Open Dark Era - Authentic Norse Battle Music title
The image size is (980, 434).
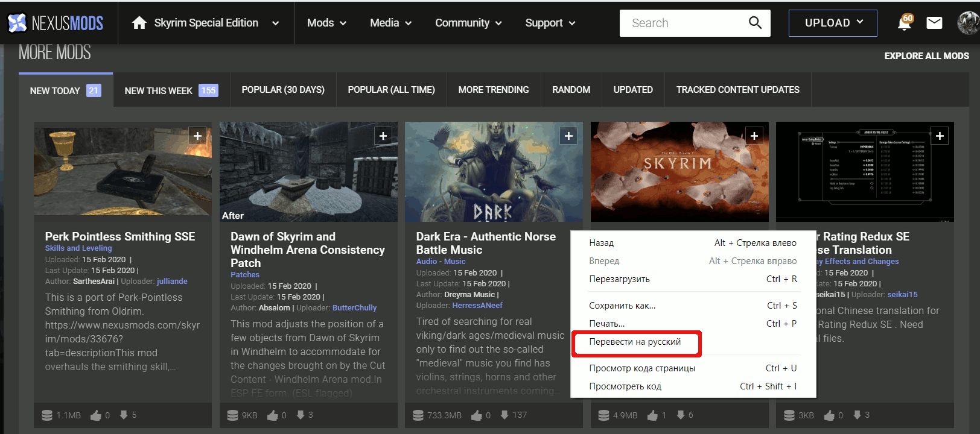click(486, 244)
